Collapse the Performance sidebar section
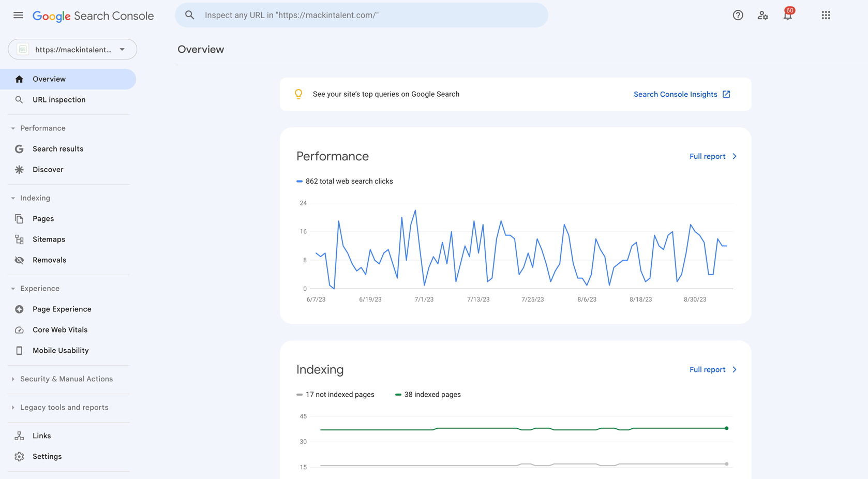The width and height of the screenshot is (868, 479). (13, 128)
